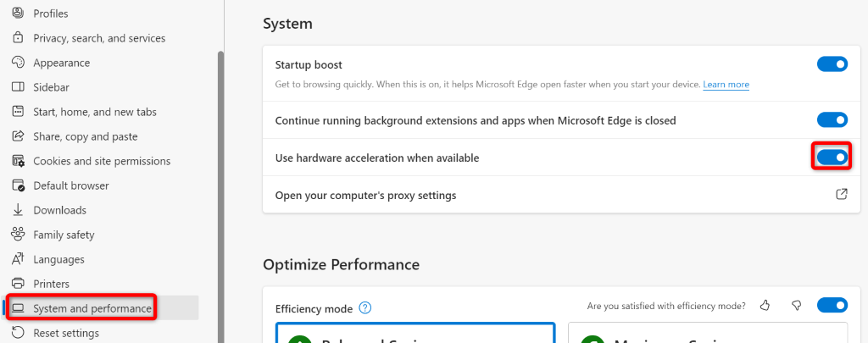Click the Family safety icon in sidebar

tap(18, 235)
